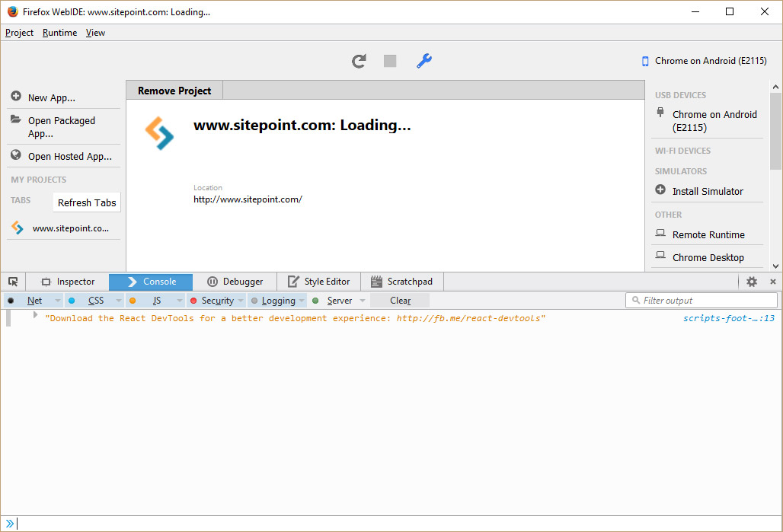Open the CSS filter dropdown arrow
The height and width of the screenshot is (532, 783).
coord(118,301)
